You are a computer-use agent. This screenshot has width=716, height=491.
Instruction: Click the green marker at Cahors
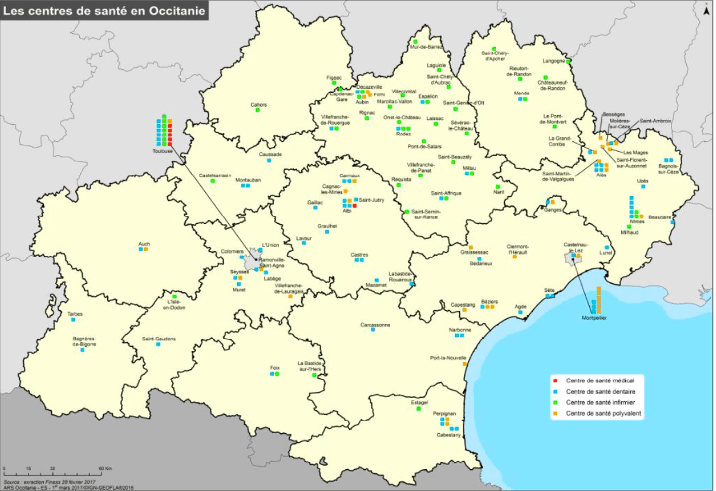(x=258, y=111)
